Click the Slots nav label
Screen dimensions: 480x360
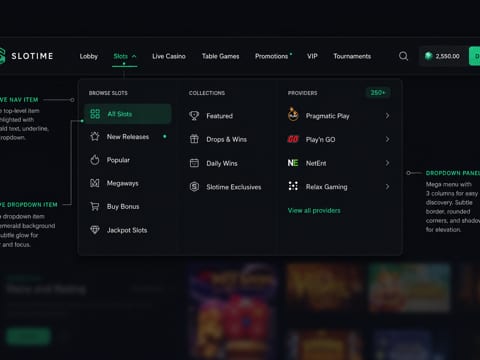pos(121,56)
